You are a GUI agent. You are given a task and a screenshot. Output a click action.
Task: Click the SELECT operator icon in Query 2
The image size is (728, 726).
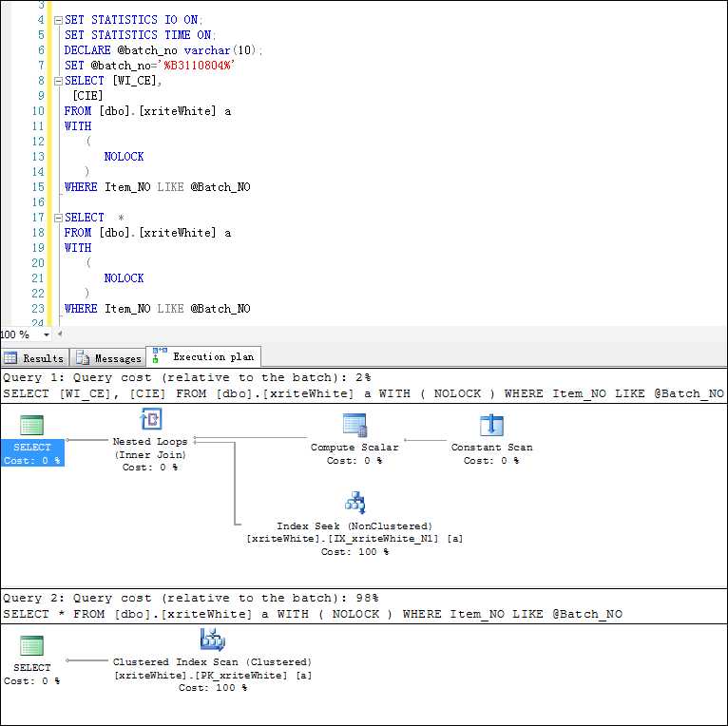pyautogui.click(x=32, y=645)
